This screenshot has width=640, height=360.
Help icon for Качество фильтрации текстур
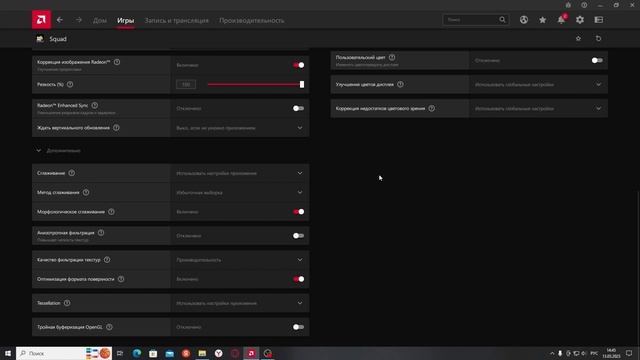point(107,260)
